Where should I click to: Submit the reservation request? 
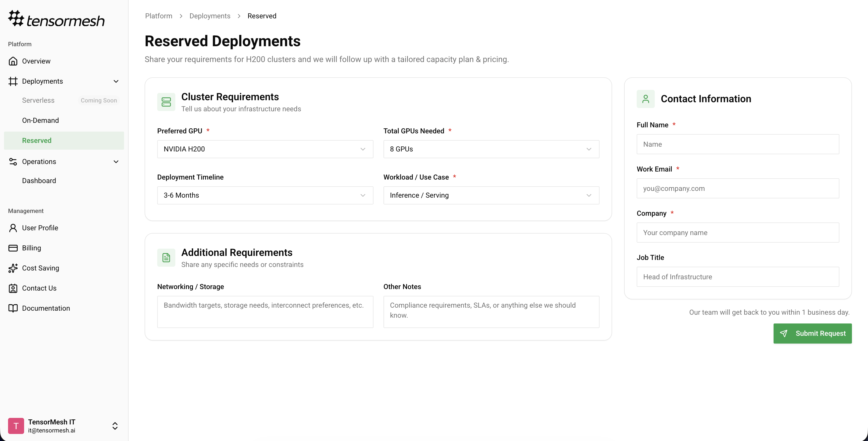[812, 334]
